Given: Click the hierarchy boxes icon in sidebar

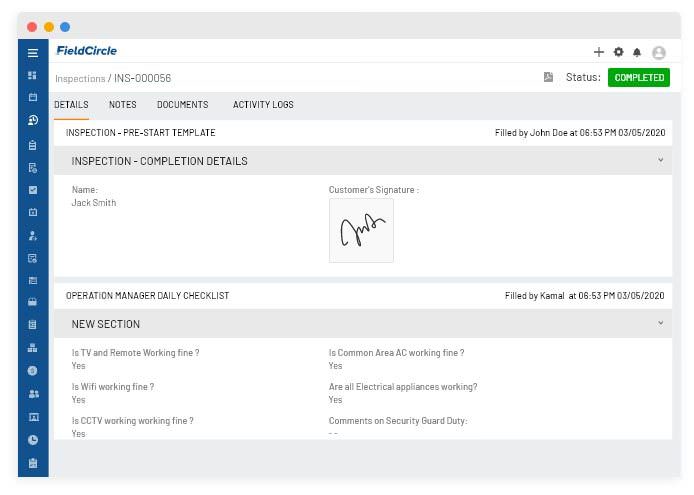Looking at the screenshot, I should 32,348.
